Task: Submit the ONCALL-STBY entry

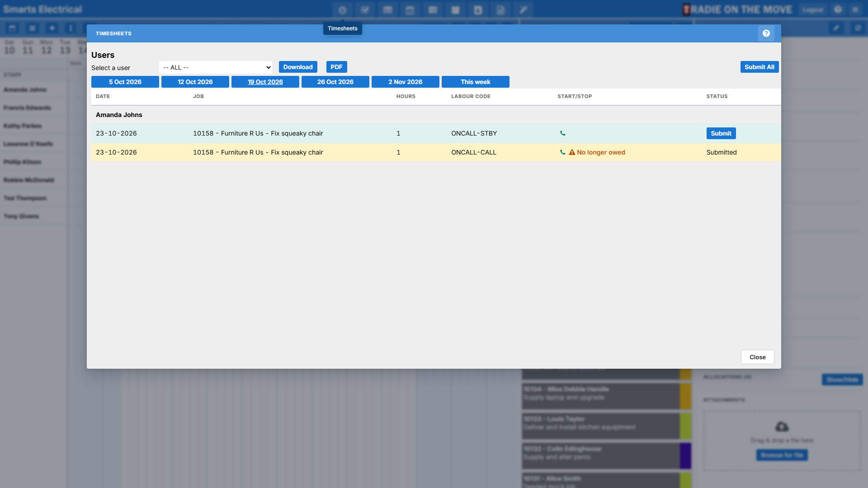Action: point(721,133)
